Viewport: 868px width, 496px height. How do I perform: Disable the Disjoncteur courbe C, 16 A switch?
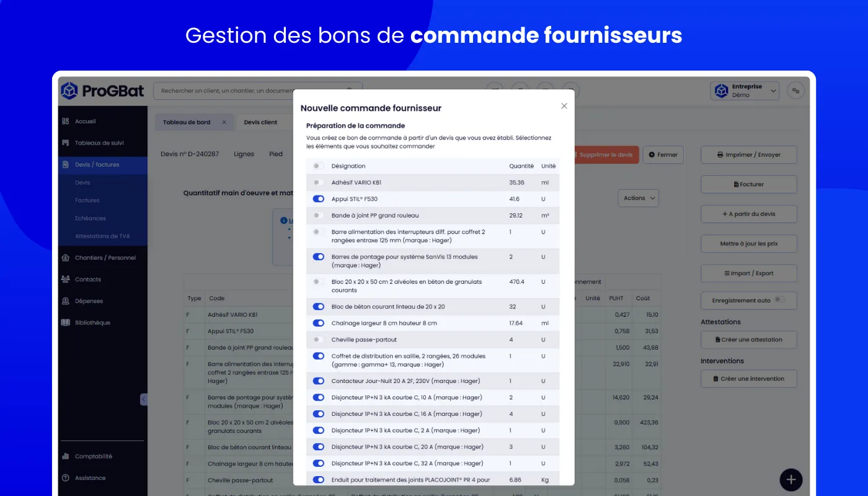click(319, 414)
